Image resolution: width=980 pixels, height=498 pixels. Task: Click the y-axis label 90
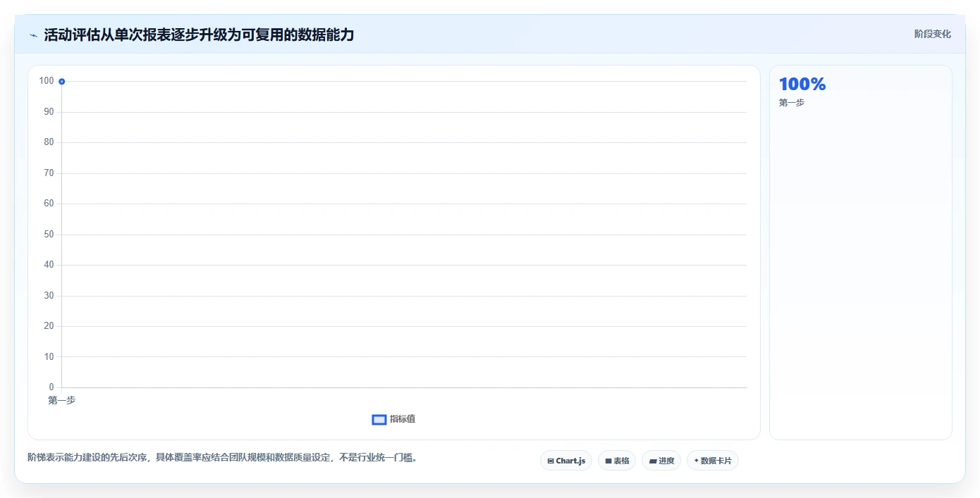pos(49,112)
